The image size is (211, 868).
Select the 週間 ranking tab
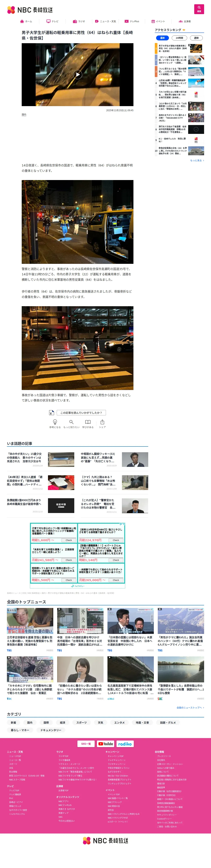[196, 38]
